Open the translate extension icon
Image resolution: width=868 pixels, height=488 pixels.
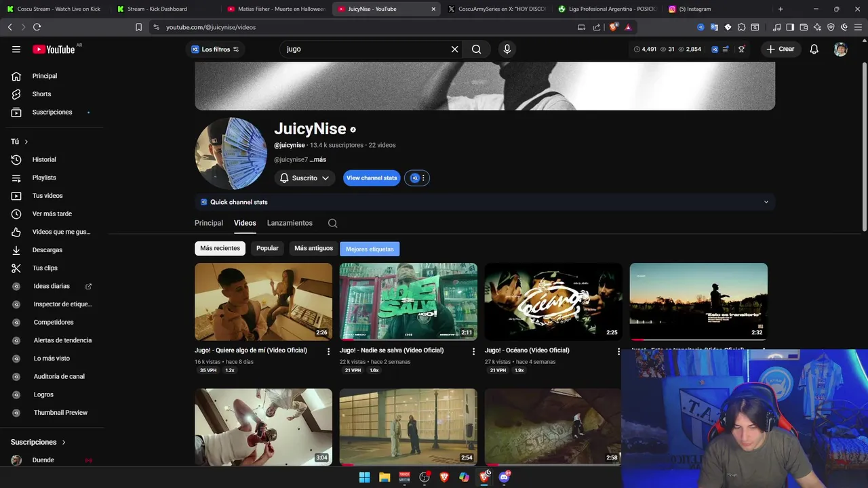click(714, 27)
